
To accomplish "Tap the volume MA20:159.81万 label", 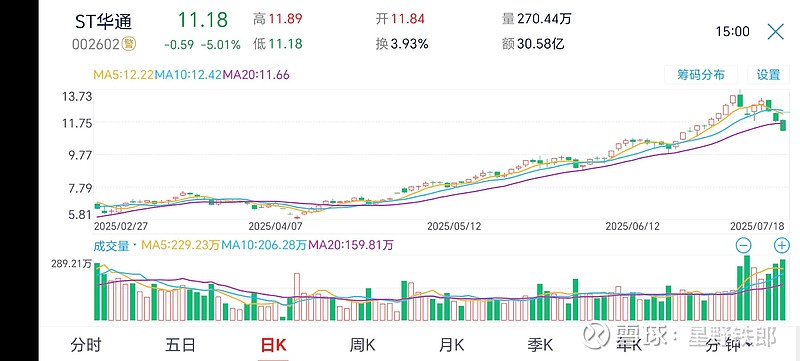I will pyautogui.click(x=352, y=246).
